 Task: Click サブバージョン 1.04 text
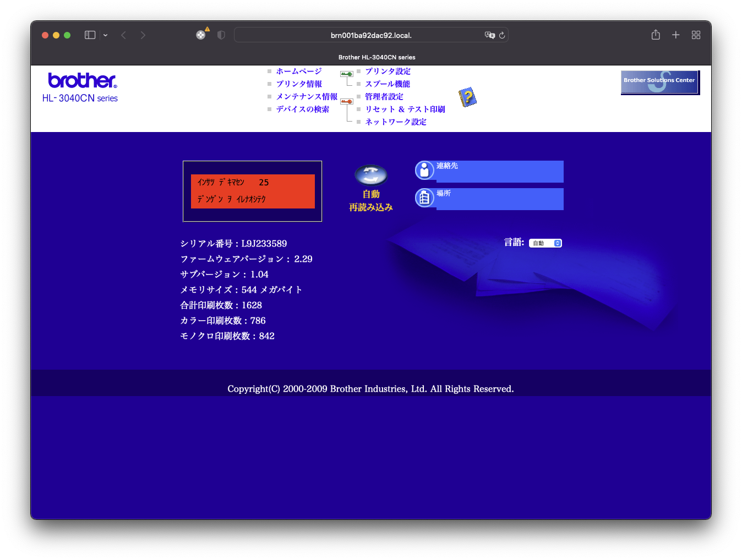(x=225, y=274)
